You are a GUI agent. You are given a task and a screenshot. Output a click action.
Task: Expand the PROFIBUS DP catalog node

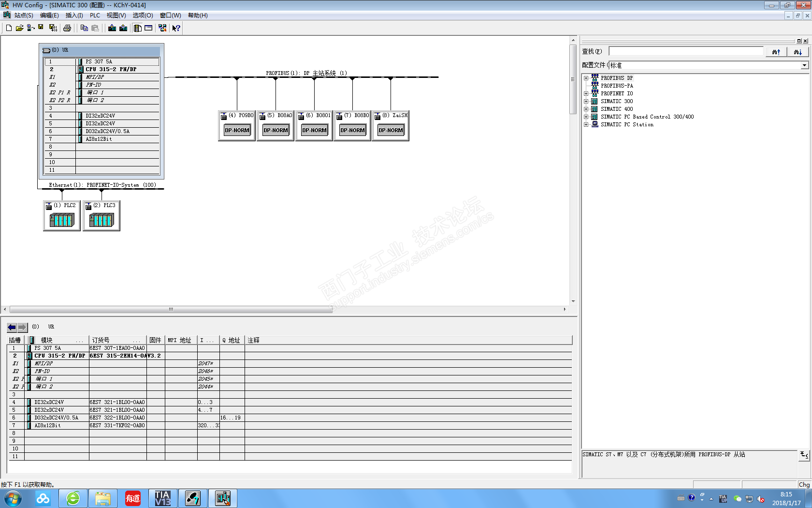[x=586, y=78]
